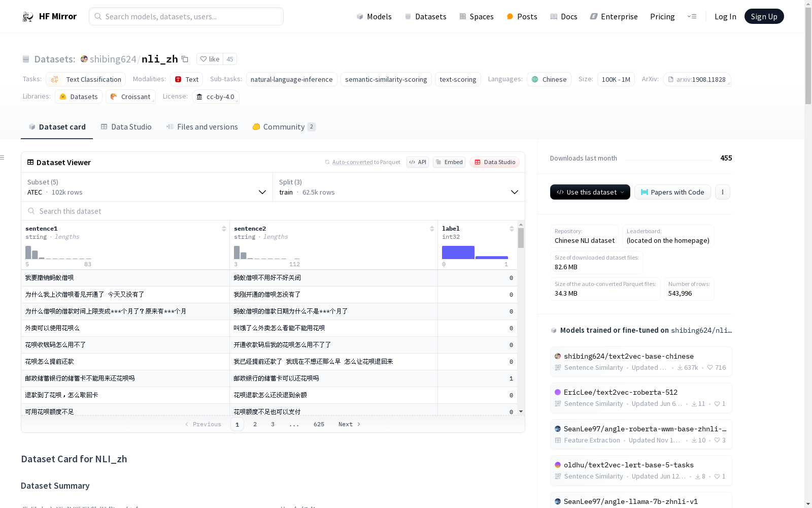
Task: Click the Chinese language globe icon
Action: (x=535, y=79)
